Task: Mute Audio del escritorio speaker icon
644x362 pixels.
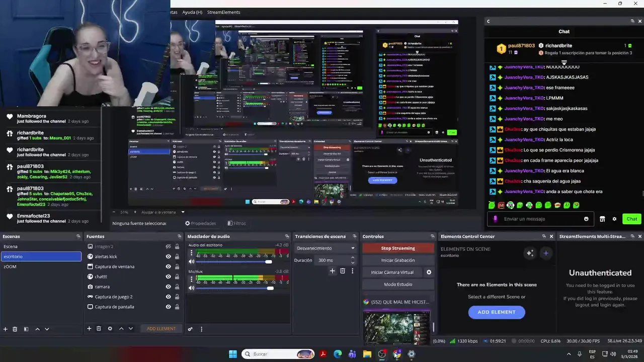Action: click(191, 261)
